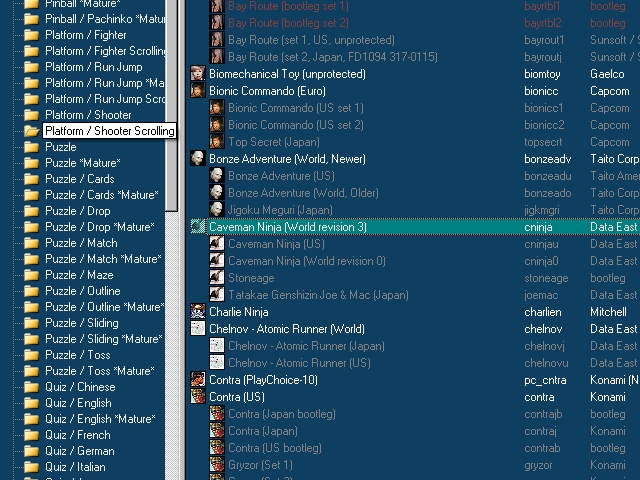Viewport: 640px width, 480px height.
Task: Click the Chelnov - Atomic Runner (World) icon
Action: click(x=198, y=329)
